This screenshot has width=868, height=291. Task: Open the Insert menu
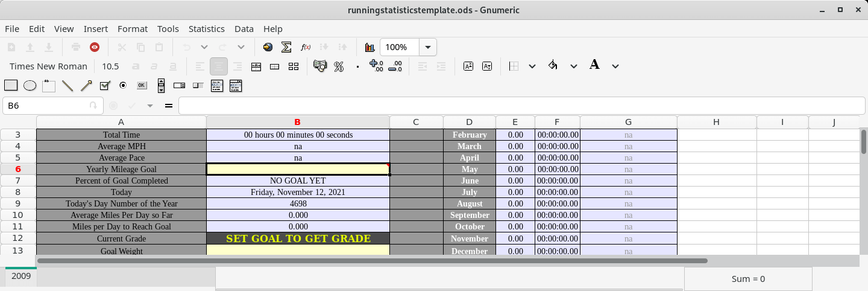pyautogui.click(x=96, y=29)
